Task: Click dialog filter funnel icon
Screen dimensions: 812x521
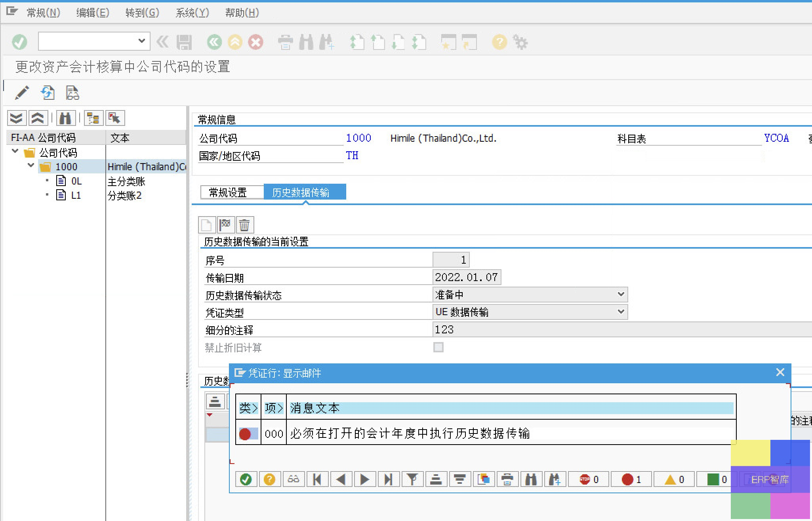Action: 412,479
